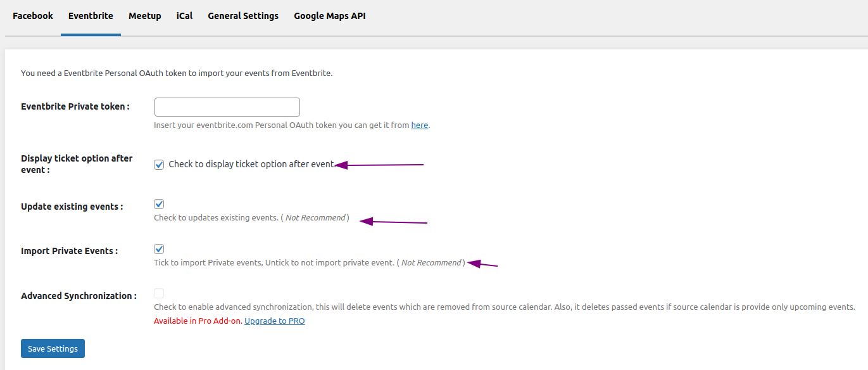
Task: Click the disabled Advanced Synchronization checkbox
Action: click(x=159, y=293)
